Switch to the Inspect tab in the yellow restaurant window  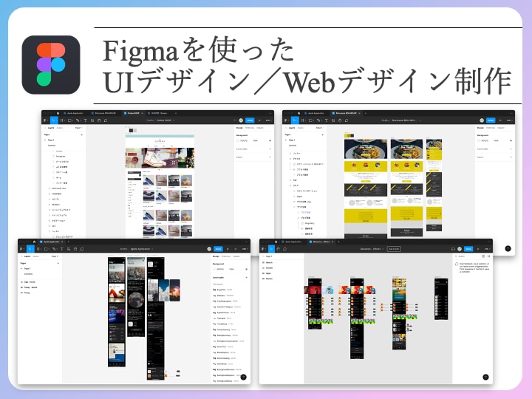(x=501, y=128)
